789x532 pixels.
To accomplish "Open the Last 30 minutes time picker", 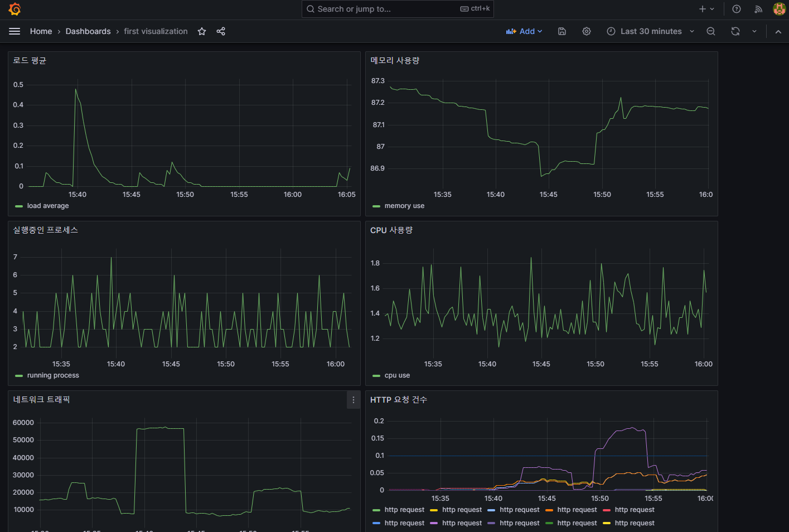I will tap(650, 31).
